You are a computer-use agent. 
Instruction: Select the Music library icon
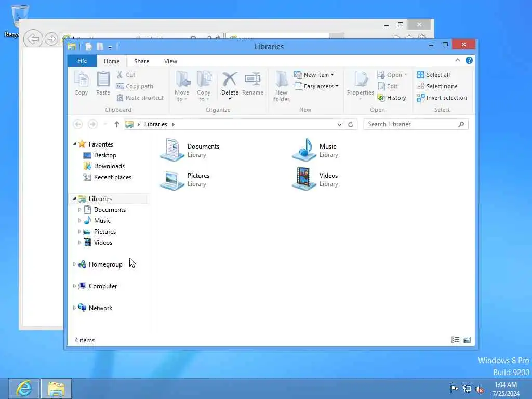coord(304,150)
